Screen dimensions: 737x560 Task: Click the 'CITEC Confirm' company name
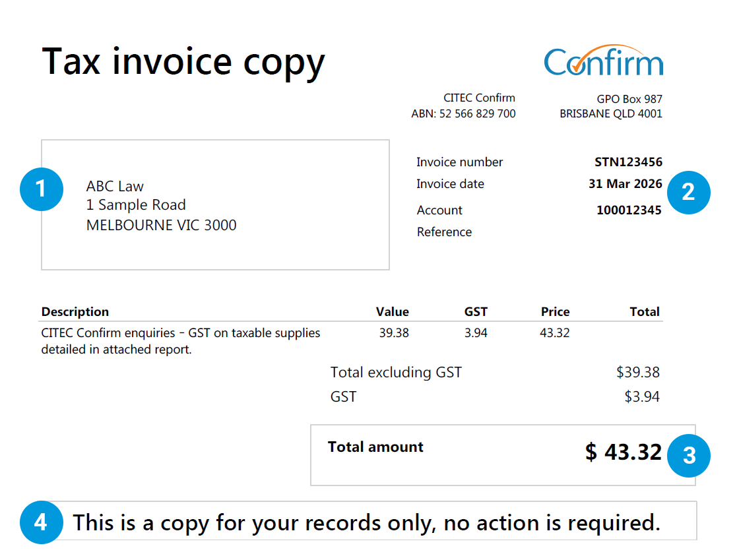480,98
